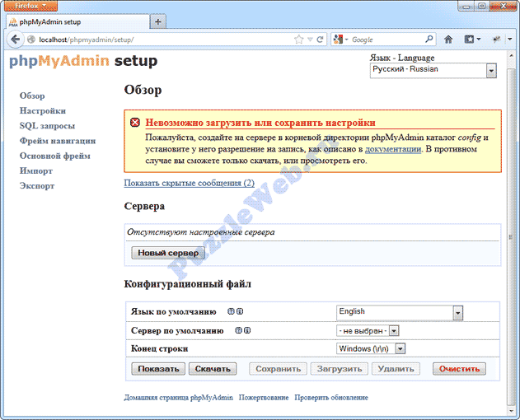Screen dimensions: 520x420
Task: Go to Firefox home page icon
Action: pyautogui.click(x=448, y=40)
